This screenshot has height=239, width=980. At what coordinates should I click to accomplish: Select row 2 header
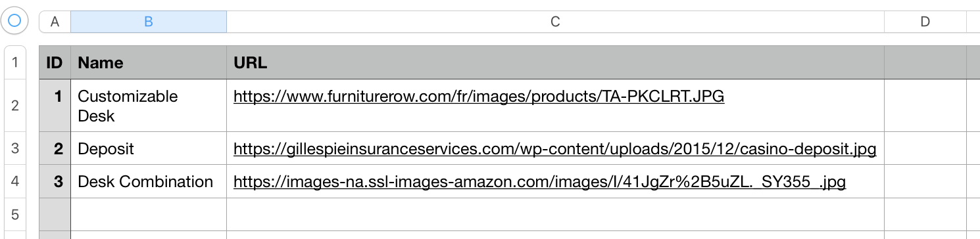15,106
